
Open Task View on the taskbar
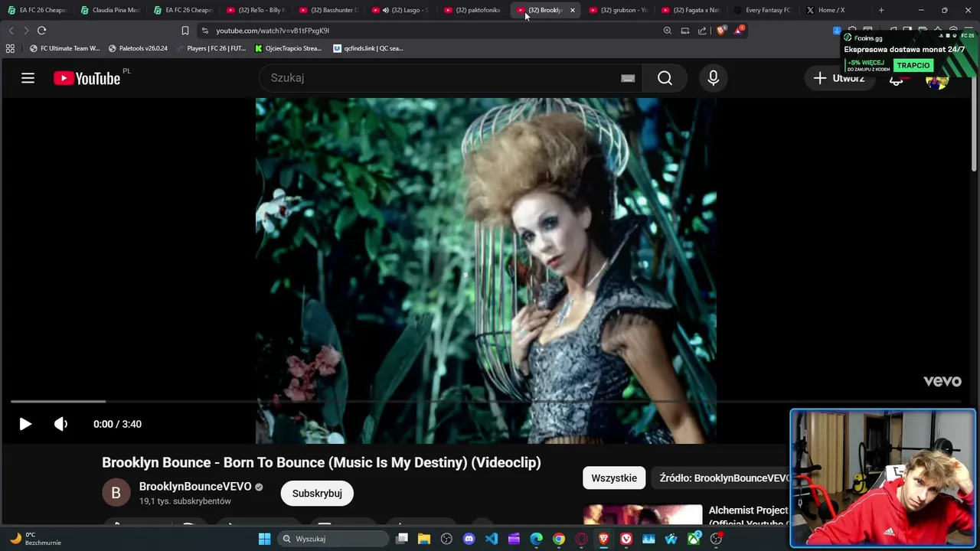pos(402,539)
